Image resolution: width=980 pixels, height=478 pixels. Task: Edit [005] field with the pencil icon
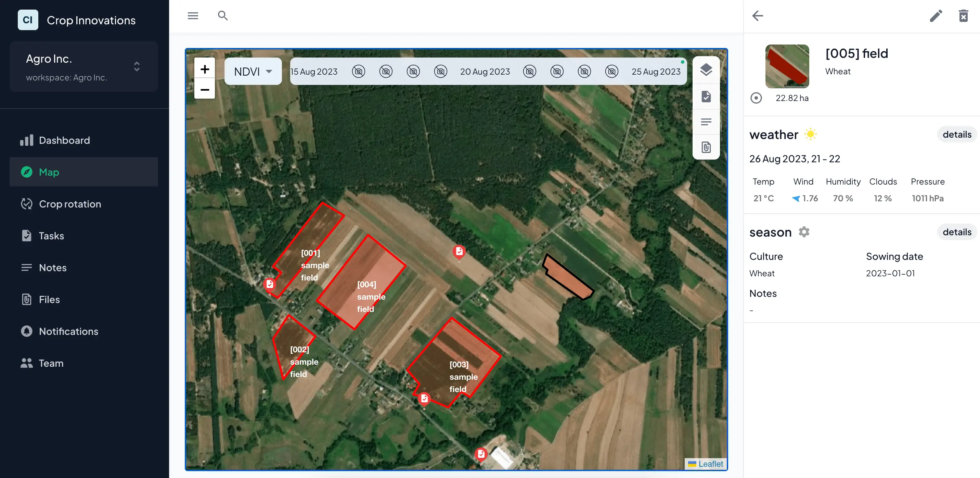pyautogui.click(x=936, y=16)
